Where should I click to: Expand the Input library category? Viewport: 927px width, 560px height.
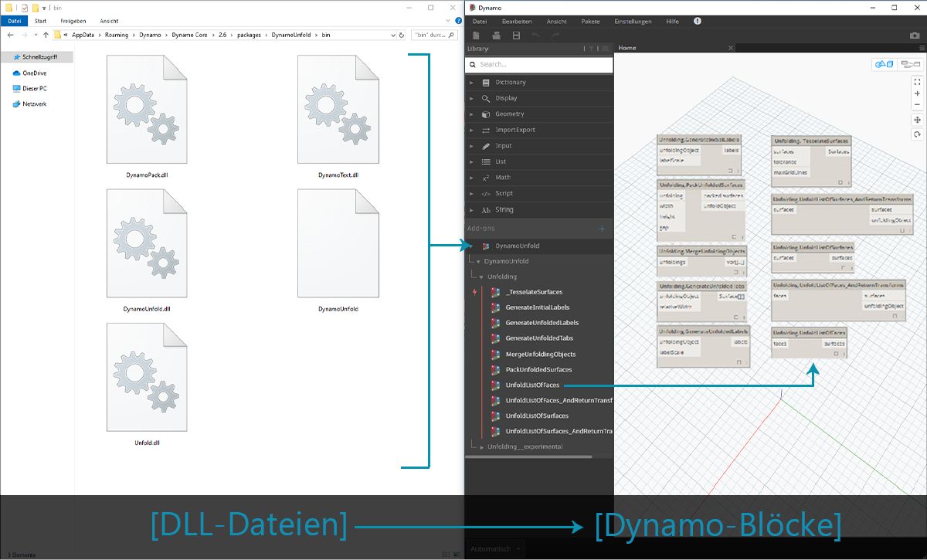tap(539, 146)
